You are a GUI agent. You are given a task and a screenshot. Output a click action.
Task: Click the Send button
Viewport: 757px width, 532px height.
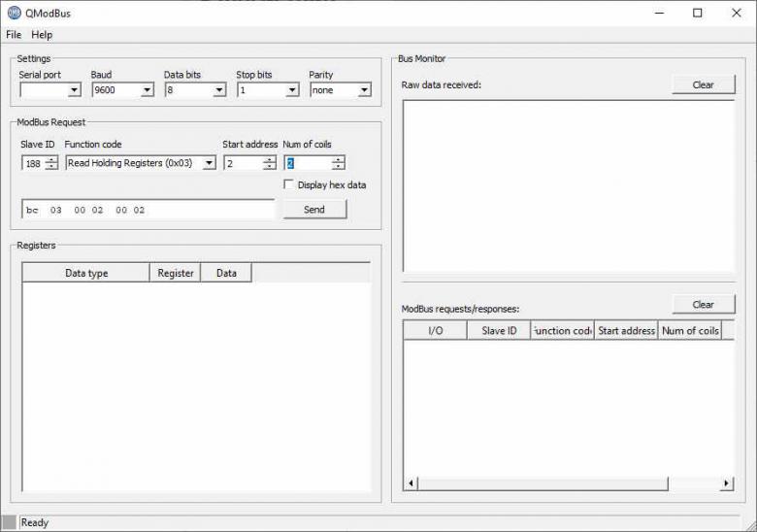[x=314, y=210]
